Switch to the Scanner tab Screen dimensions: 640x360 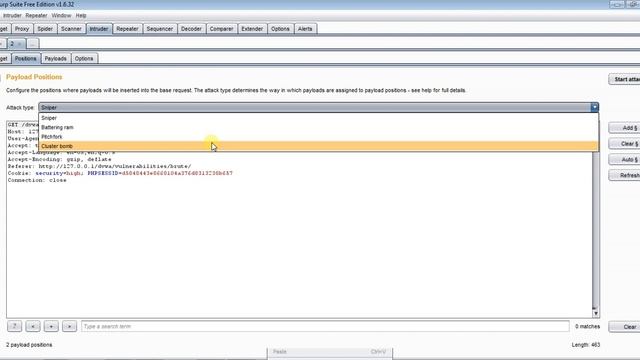point(71,29)
